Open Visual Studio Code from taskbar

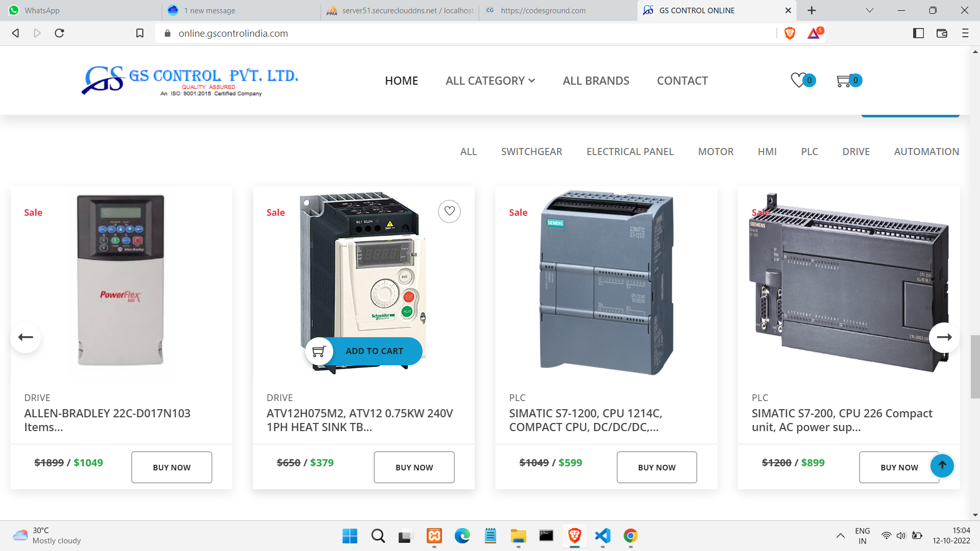pos(603,536)
